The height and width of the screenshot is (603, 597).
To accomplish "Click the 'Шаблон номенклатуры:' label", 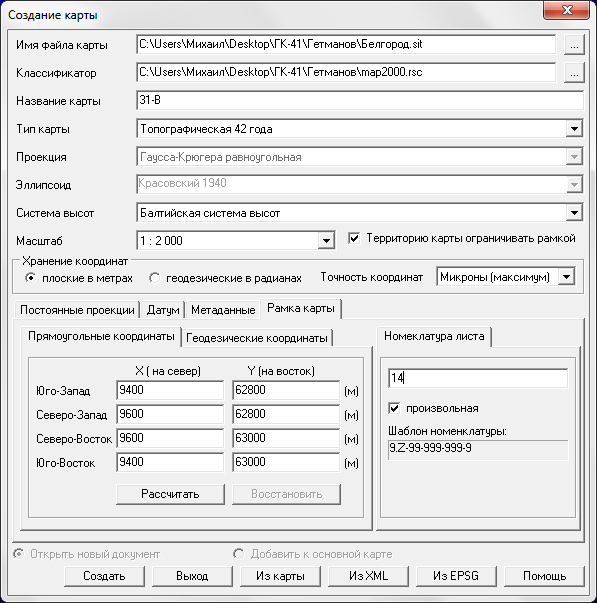I will point(447,431).
